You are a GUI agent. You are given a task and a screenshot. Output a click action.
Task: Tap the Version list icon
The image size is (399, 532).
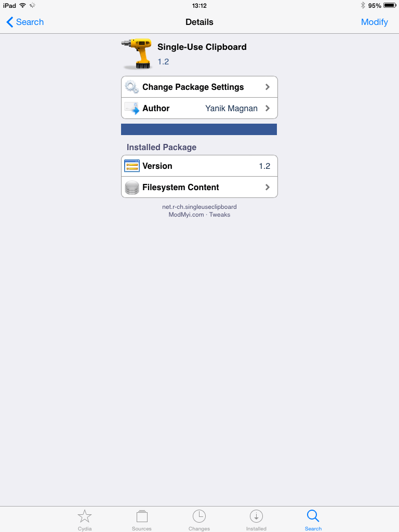click(x=131, y=166)
